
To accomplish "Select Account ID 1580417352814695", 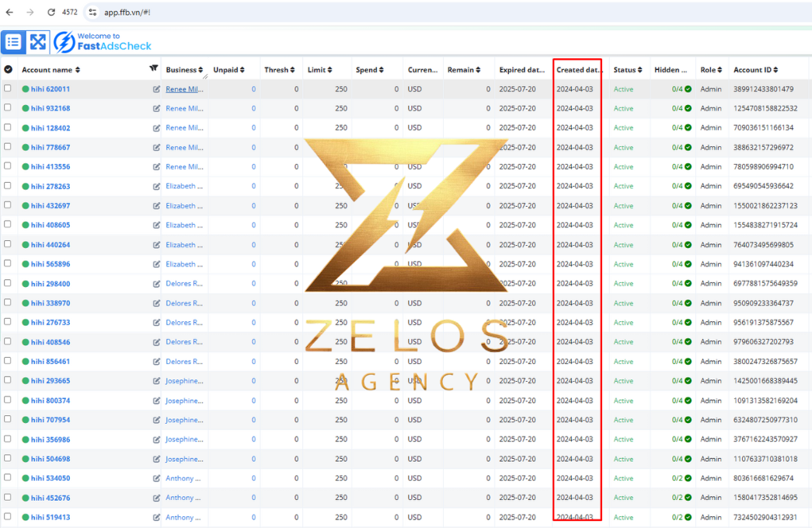I will click(765, 498).
